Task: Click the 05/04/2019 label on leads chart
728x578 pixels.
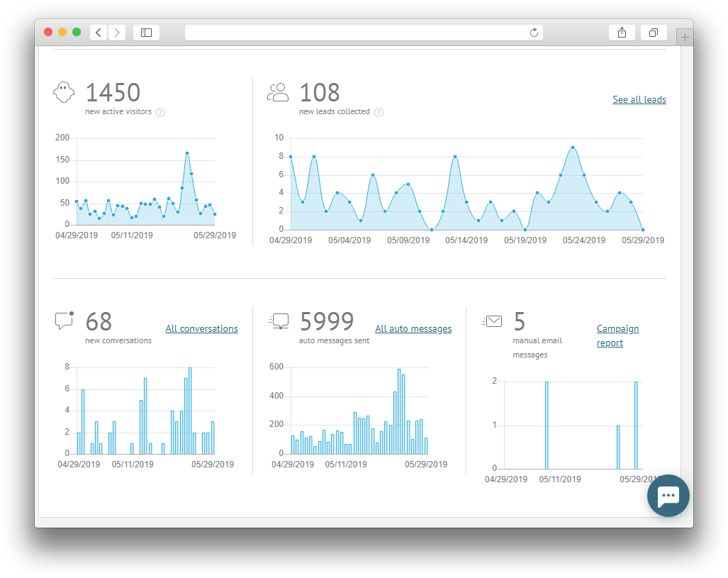Action: (x=349, y=240)
